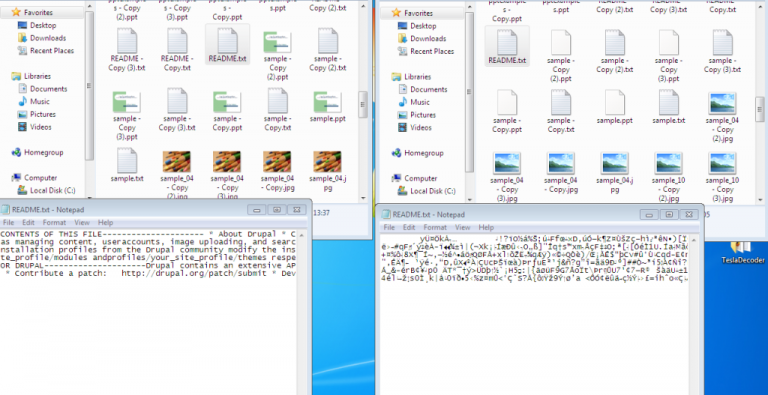This screenshot has width=768, height=395.
Task: Select landscape thumbnail sample_04.jpg in right Explorer
Action: pyautogui.click(x=615, y=173)
